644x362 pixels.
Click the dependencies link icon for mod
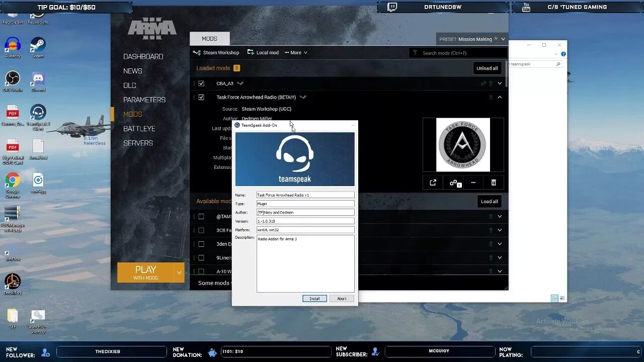[x=454, y=183]
